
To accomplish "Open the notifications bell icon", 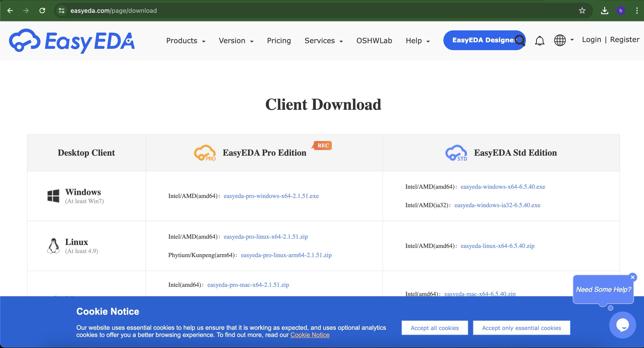I will click(540, 40).
